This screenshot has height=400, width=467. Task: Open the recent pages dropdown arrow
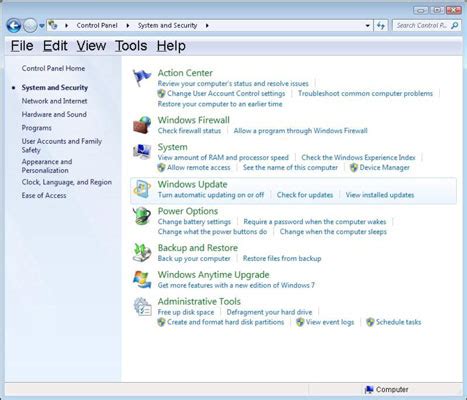(x=42, y=26)
